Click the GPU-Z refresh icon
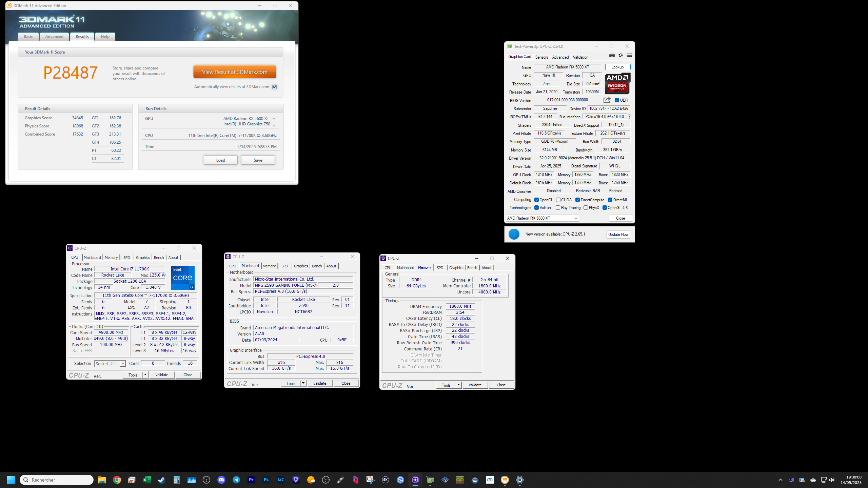868x488 pixels. [620, 55]
